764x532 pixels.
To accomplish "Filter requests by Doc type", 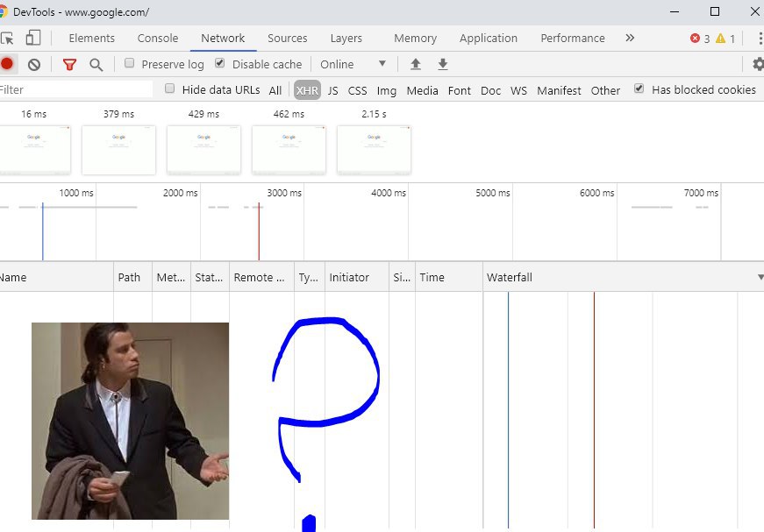I will (490, 90).
